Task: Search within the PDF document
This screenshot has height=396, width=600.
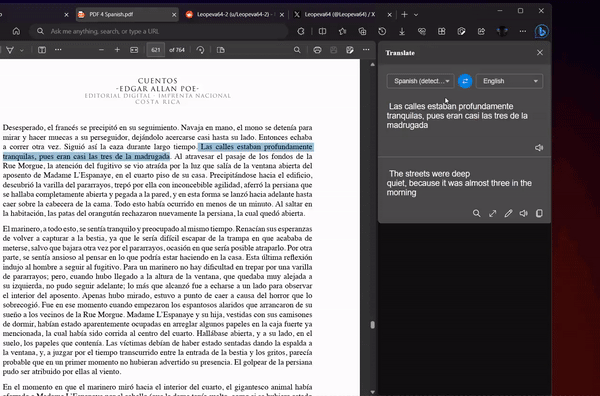Action: (297, 50)
